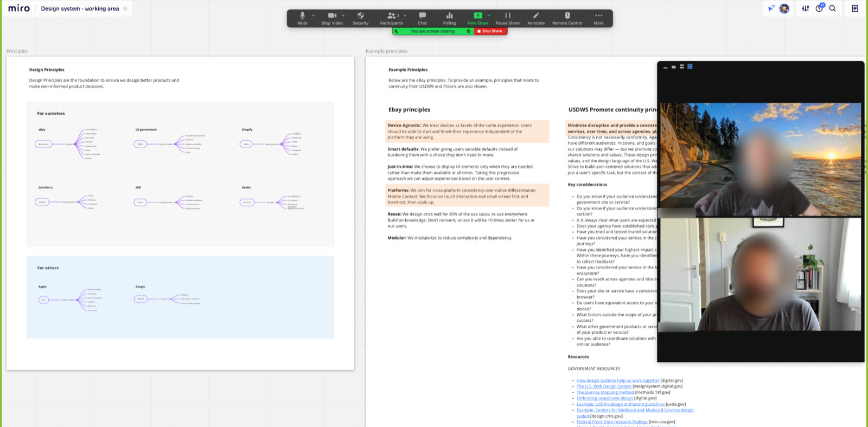Viewport: 868px width, 427px height.
Task: Open 'Federal Front Door research findings' link
Action: point(612,422)
